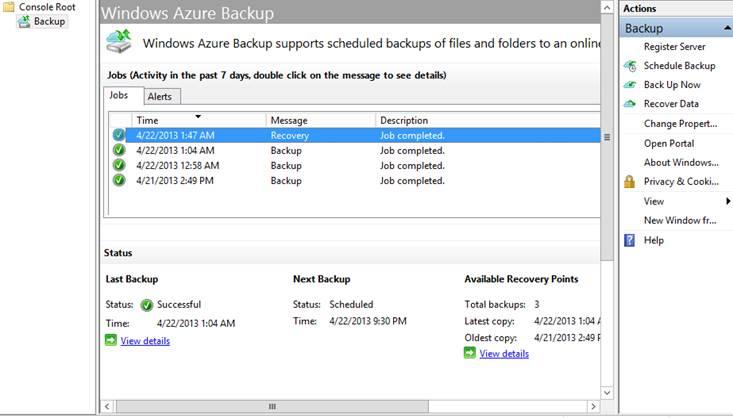Switch to the Alerts tab

(x=160, y=97)
